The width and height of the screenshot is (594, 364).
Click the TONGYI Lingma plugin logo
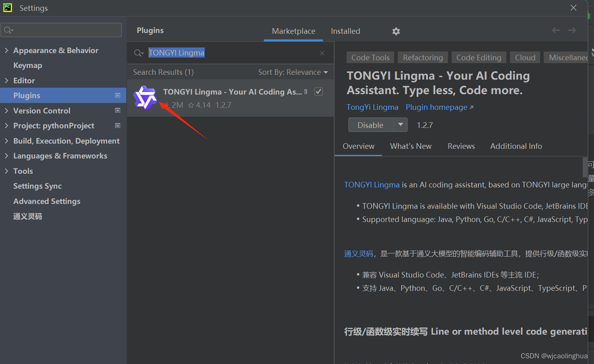(145, 97)
